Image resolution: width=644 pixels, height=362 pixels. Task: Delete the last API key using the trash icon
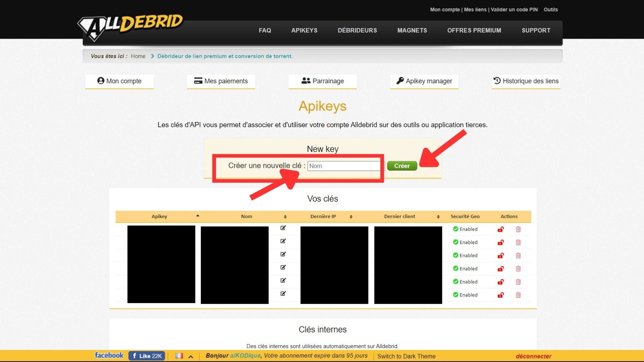pyautogui.click(x=518, y=295)
